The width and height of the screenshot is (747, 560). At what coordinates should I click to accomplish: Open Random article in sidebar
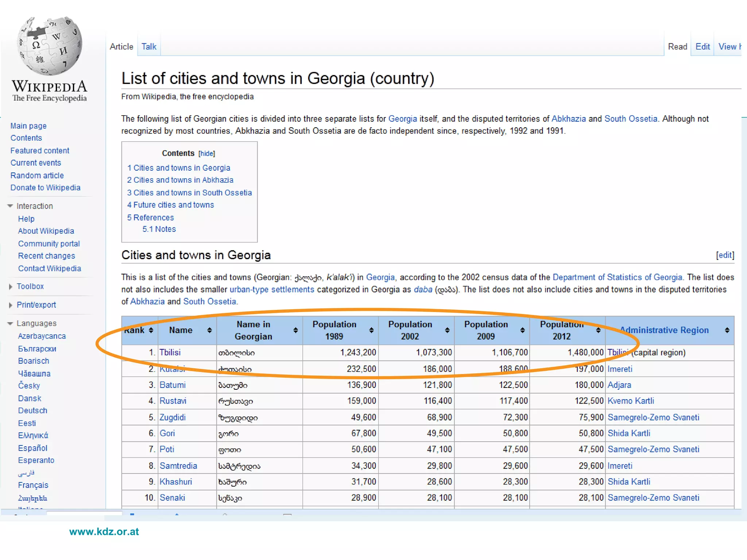coord(37,175)
